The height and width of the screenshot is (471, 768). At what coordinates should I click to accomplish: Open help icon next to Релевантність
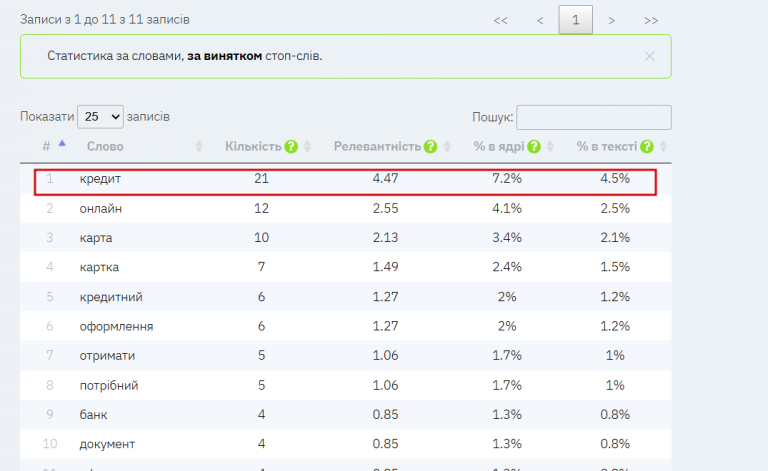tap(430, 146)
